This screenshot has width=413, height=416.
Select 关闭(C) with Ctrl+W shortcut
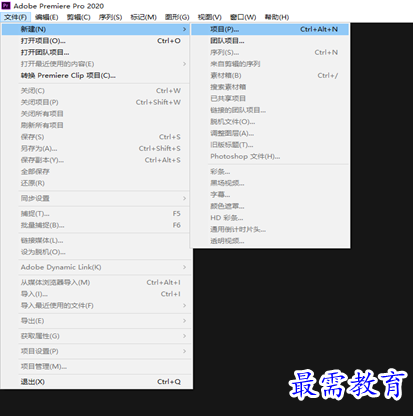96,91
